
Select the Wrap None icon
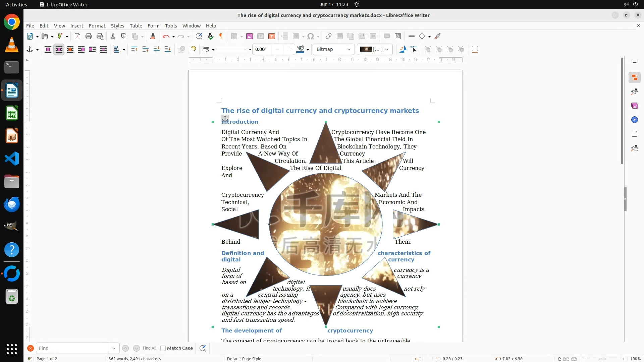48,50
